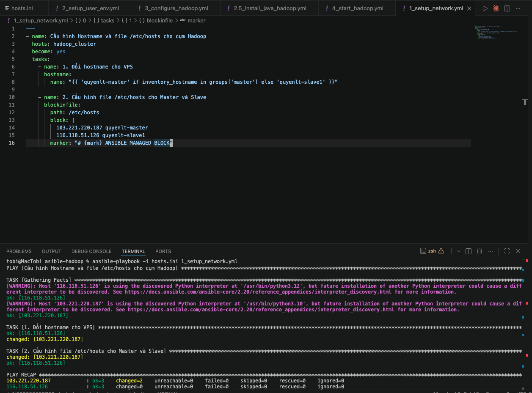Add a new terminal with plus icon

(452, 251)
